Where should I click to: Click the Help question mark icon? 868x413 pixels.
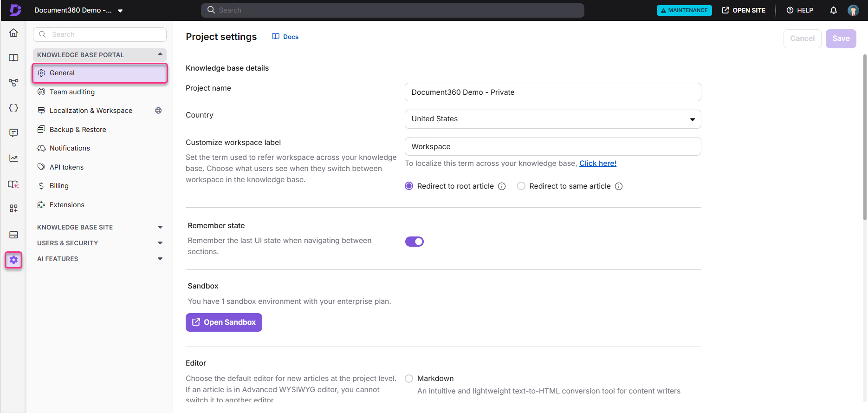pyautogui.click(x=790, y=10)
